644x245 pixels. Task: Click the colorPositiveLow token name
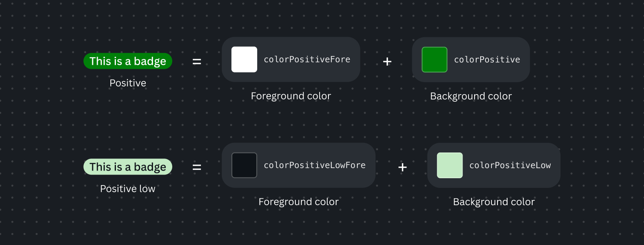pos(510,165)
